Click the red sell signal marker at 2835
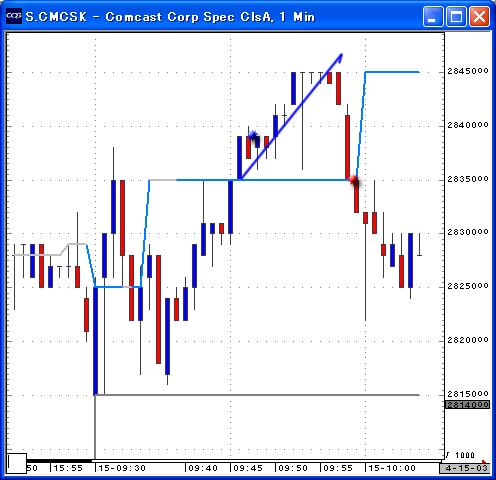The height and width of the screenshot is (480, 496). coord(354,181)
